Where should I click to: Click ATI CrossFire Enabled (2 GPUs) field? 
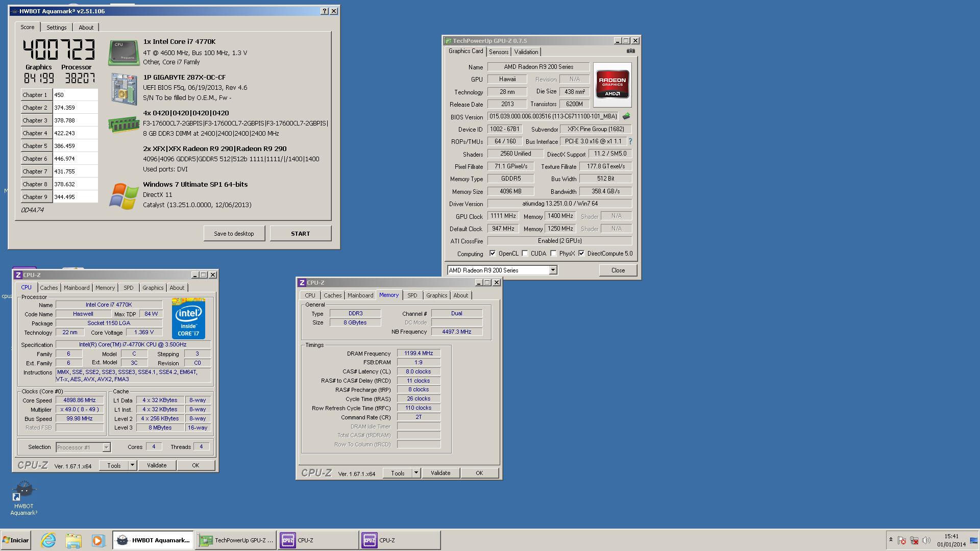559,241
